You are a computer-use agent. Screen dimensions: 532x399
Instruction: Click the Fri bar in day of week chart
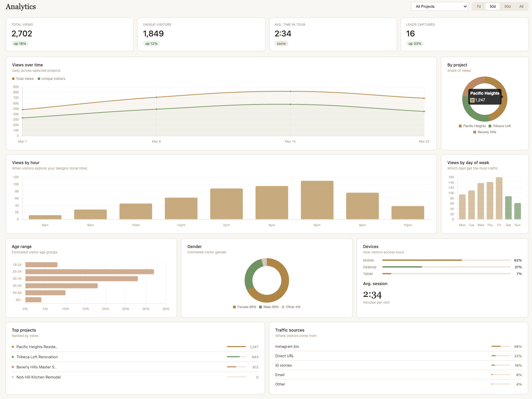(x=499, y=198)
